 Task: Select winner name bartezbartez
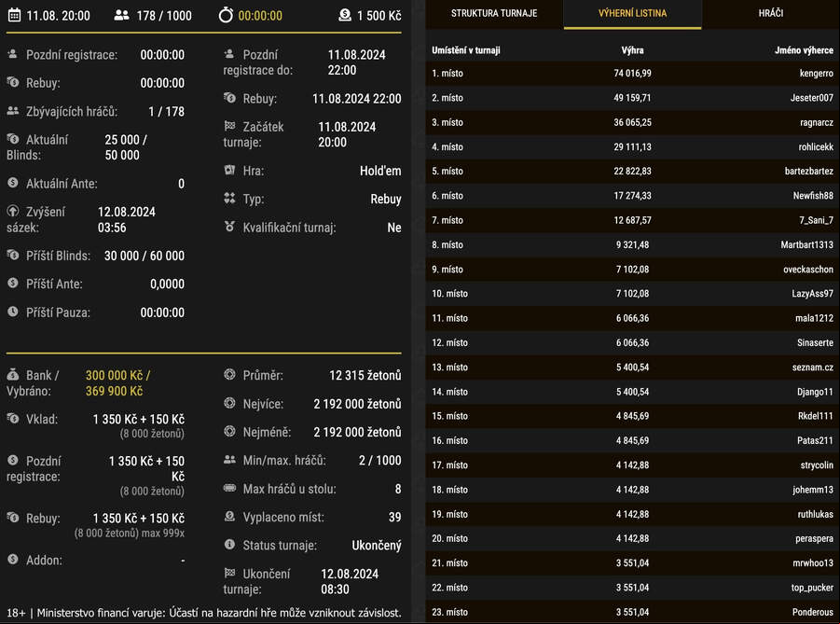(809, 172)
